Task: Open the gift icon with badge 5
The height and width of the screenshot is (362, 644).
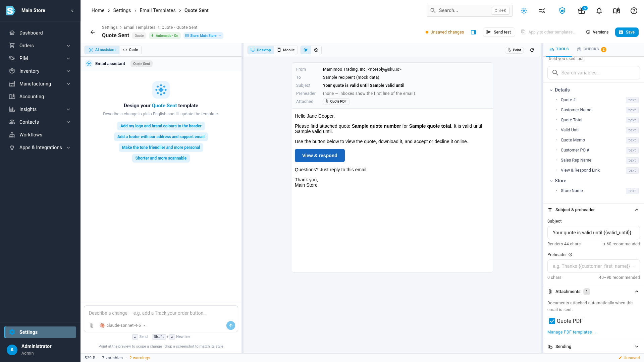Action: 582,11
